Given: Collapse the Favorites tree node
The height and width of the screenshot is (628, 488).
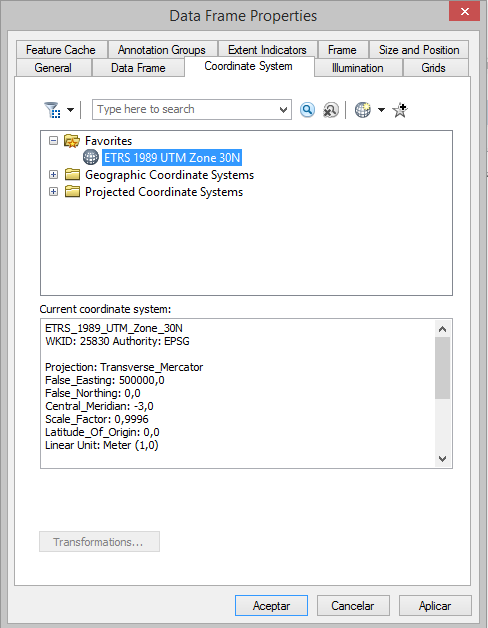Looking at the screenshot, I should coord(53,141).
